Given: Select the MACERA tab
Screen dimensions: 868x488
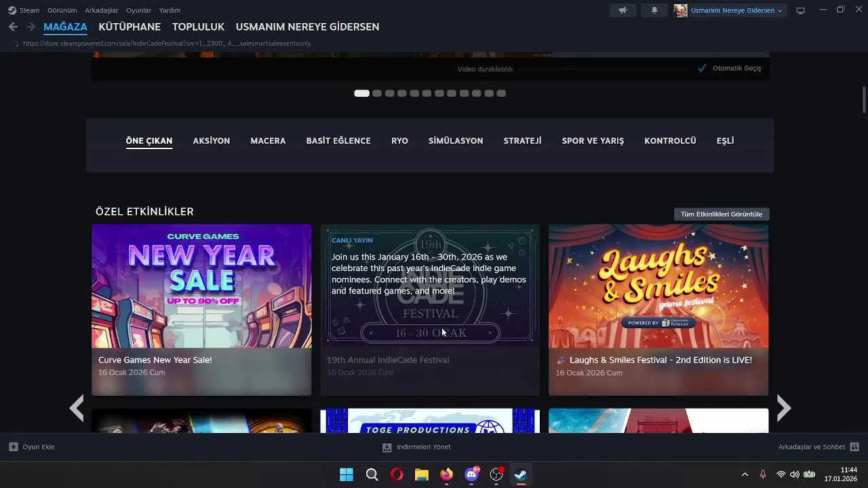Looking at the screenshot, I should coord(268,140).
